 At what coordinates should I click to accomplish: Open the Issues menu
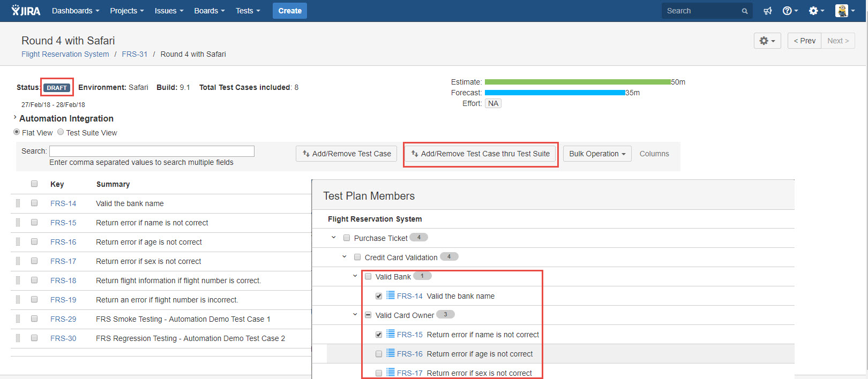(169, 11)
